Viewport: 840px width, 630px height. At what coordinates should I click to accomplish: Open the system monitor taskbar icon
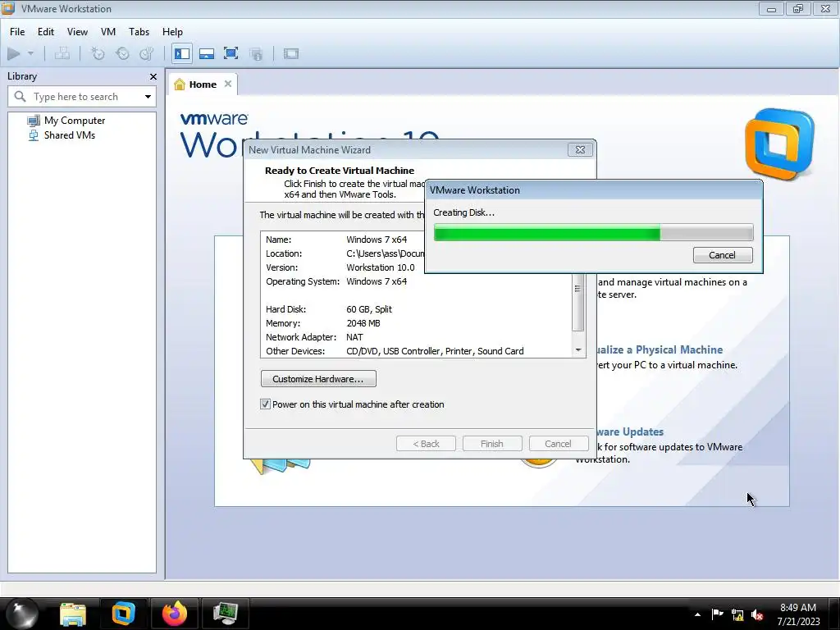[225, 614]
